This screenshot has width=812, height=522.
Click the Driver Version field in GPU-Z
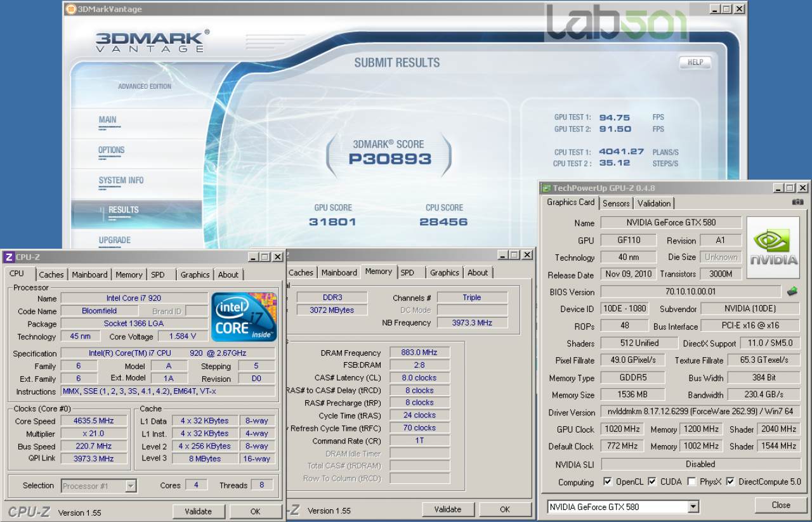point(700,412)
